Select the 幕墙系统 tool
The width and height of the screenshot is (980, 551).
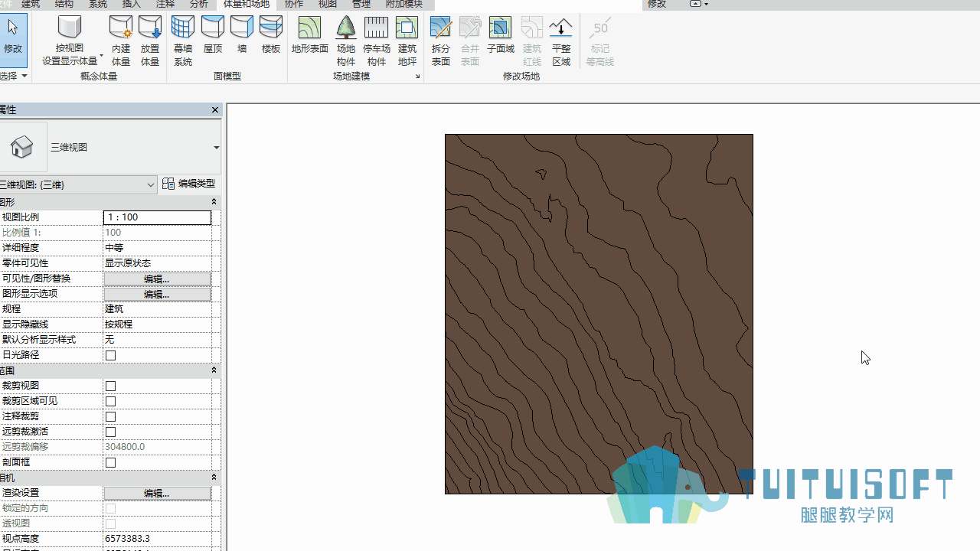(x=183, y=41)
